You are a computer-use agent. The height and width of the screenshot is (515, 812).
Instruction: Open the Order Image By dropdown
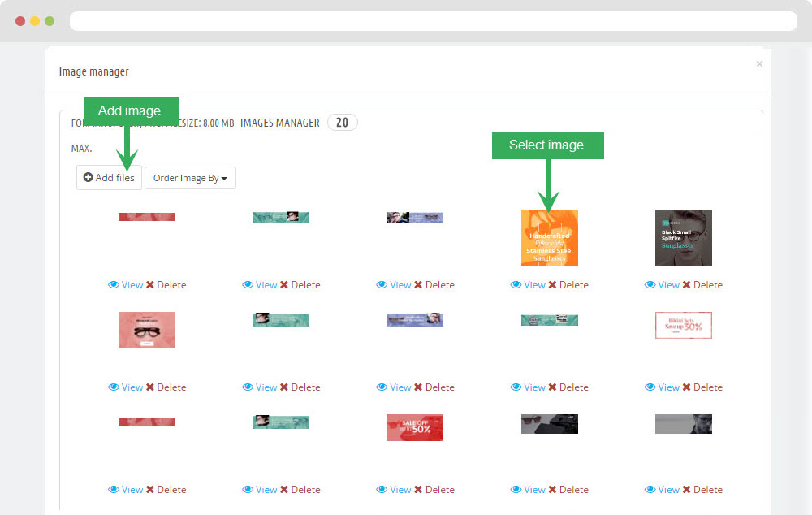click(x=190, y=178)
